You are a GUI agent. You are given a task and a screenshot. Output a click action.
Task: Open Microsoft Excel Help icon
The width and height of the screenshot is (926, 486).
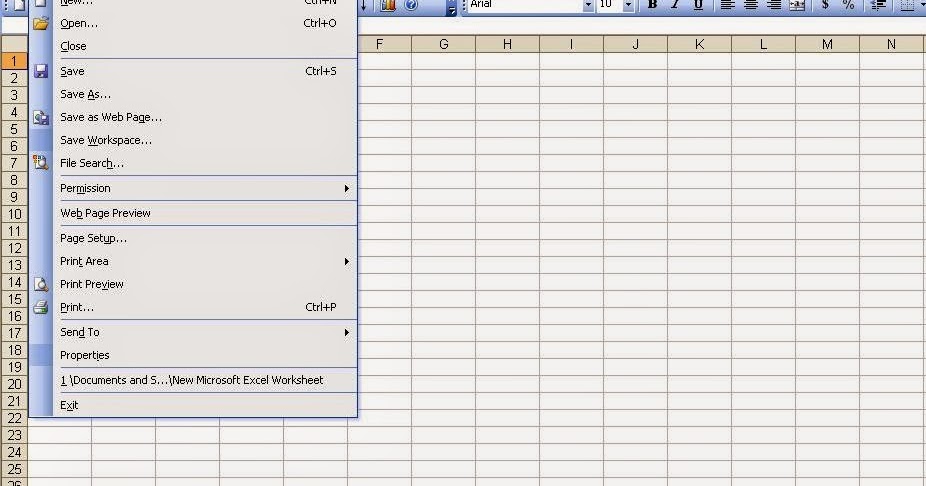point(411,5)
